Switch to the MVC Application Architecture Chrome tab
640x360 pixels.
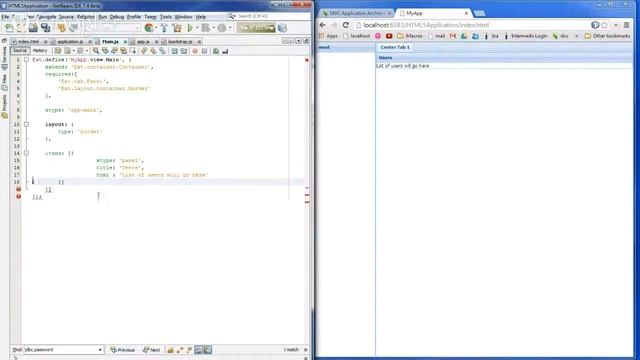tap(355, 13)
